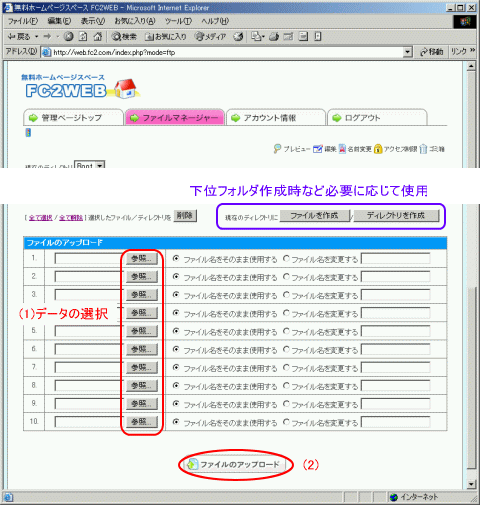The image size is (480, 505).
Task: Open Search (検索) in IE toolbar
Action: [x=124, y=36]
